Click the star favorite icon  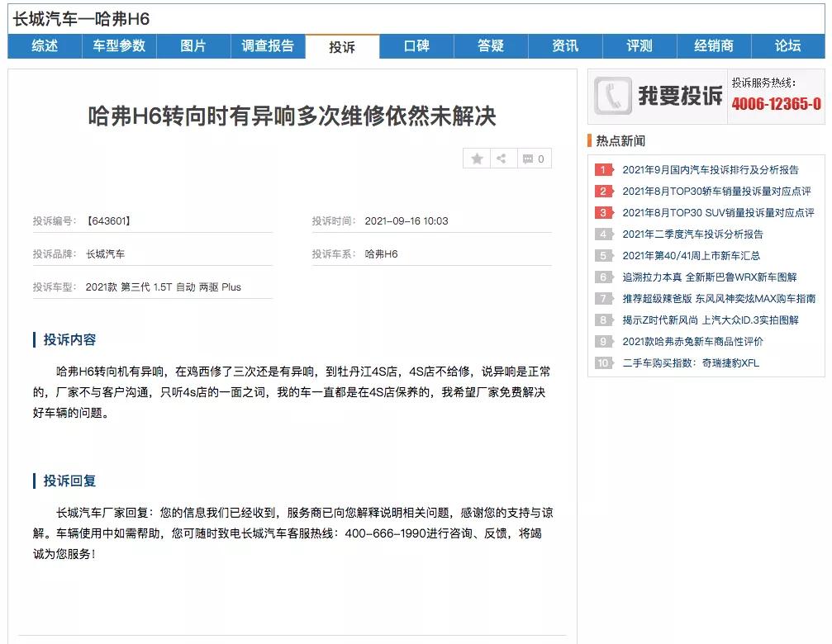pos(477,158)
